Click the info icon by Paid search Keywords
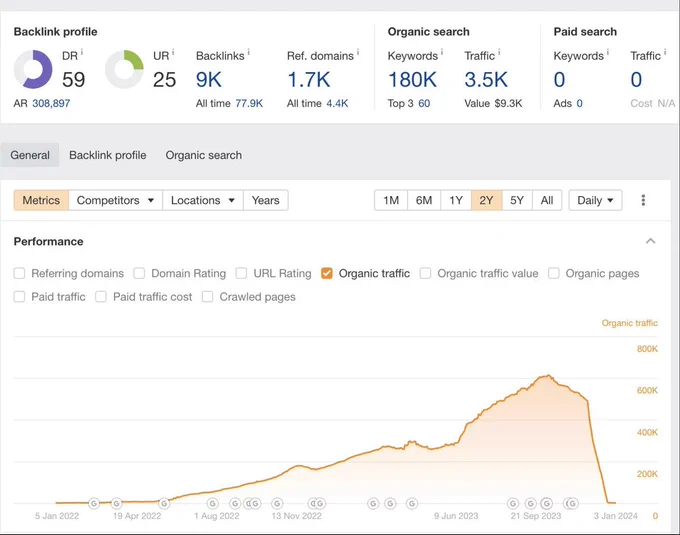The image size is (680, 535). point(608,52)
